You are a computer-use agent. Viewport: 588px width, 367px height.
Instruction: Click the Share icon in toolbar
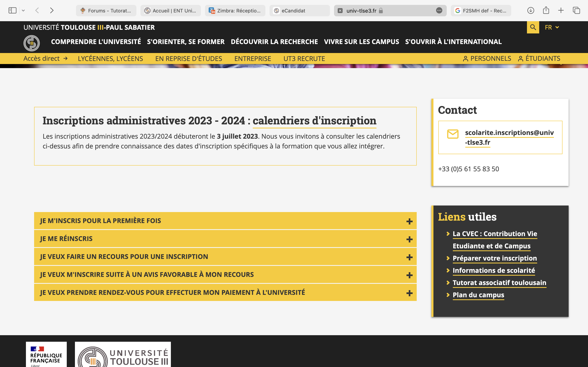[546, 10]
